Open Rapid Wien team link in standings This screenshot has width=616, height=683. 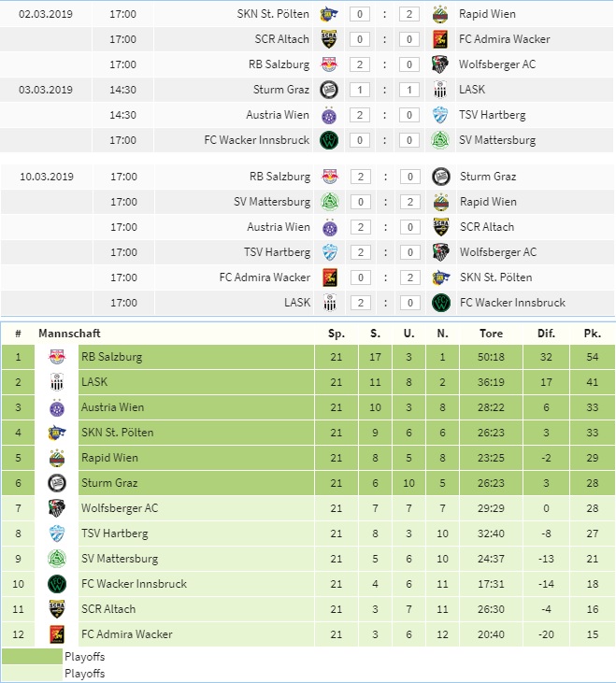coord(109,458)
